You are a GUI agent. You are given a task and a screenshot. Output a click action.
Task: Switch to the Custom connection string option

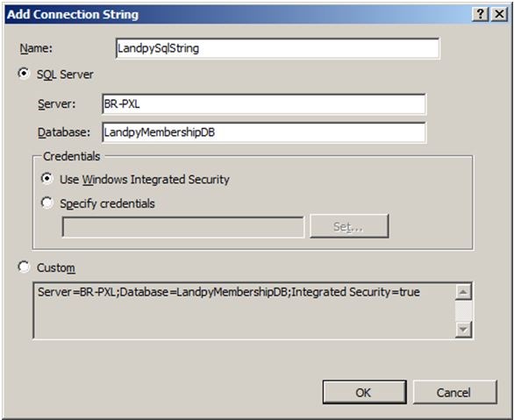coord(24,267)
